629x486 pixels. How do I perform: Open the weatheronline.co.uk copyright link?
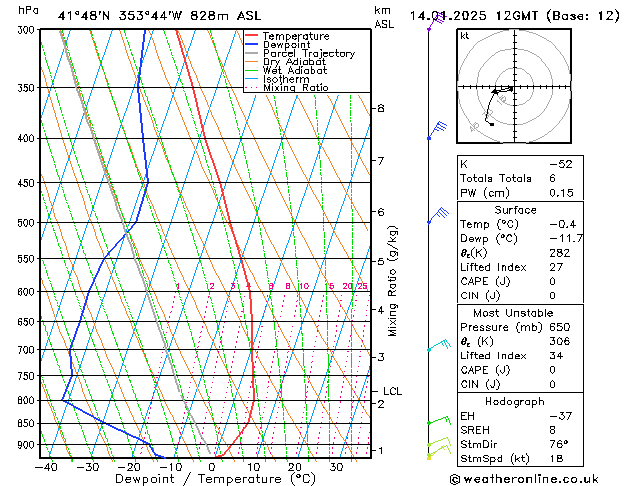[524, 480]
